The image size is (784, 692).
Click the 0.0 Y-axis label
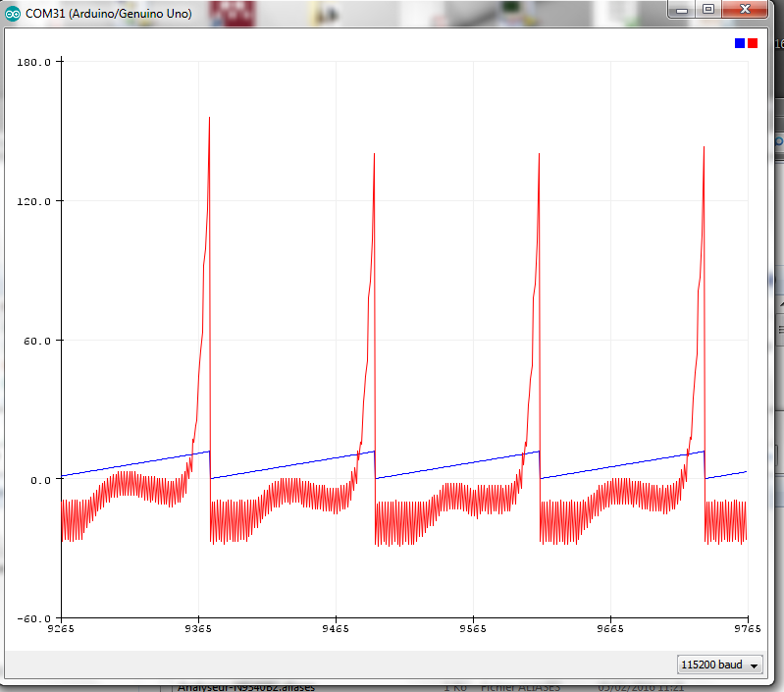[x=40, y=480]
